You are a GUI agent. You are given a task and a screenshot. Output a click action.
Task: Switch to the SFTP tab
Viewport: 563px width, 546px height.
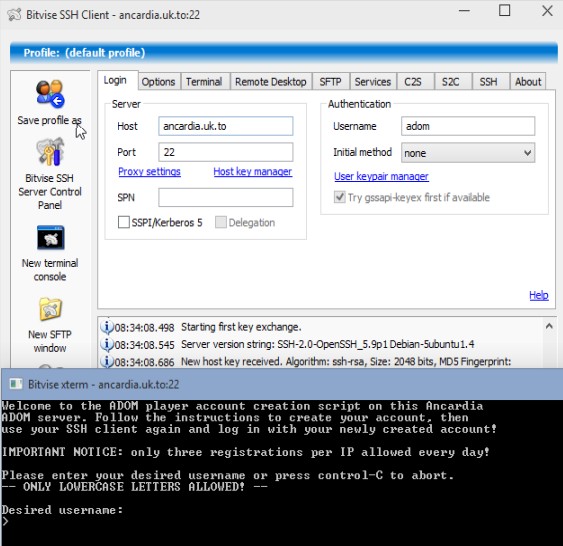point(330,82)
